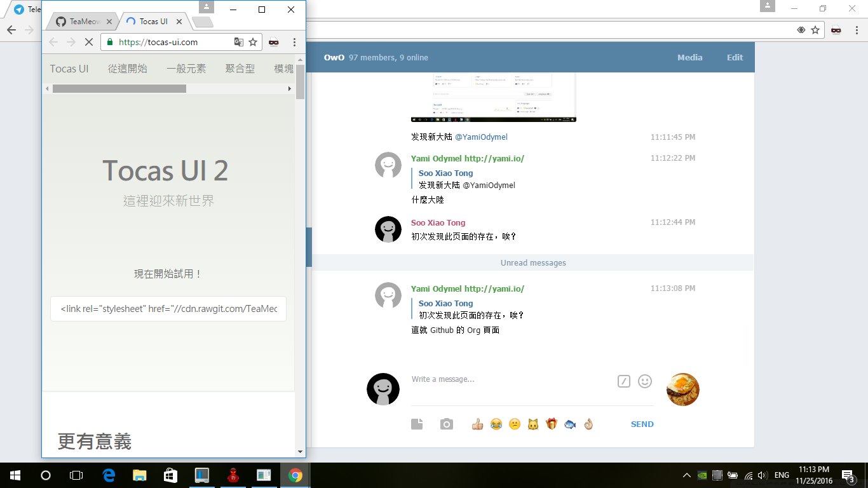
Task: Insert the laughing tears emoji
Action: tap(496, 424)
